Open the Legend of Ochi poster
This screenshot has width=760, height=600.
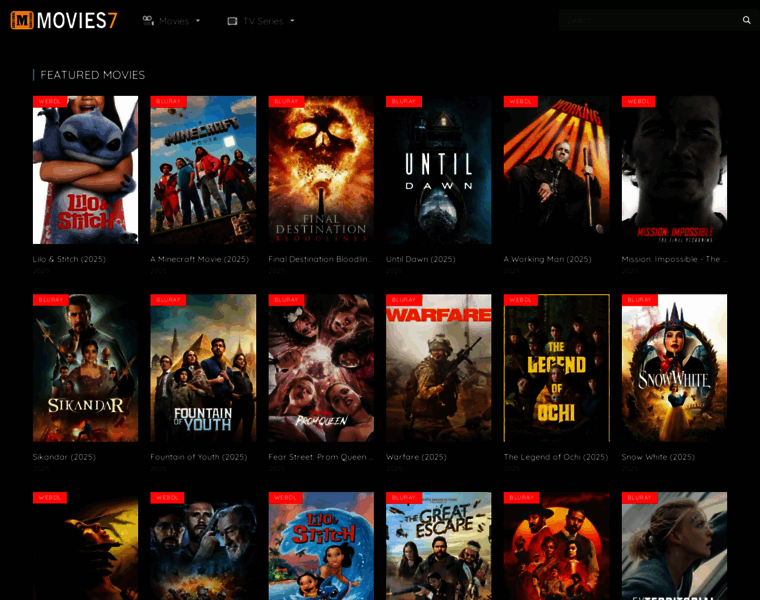(556, 368)
